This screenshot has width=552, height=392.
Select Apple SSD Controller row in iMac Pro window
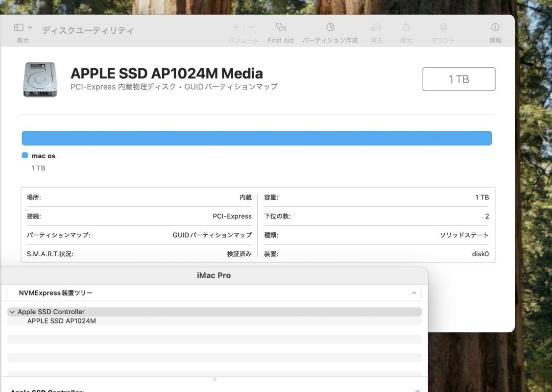click(215, 312)
